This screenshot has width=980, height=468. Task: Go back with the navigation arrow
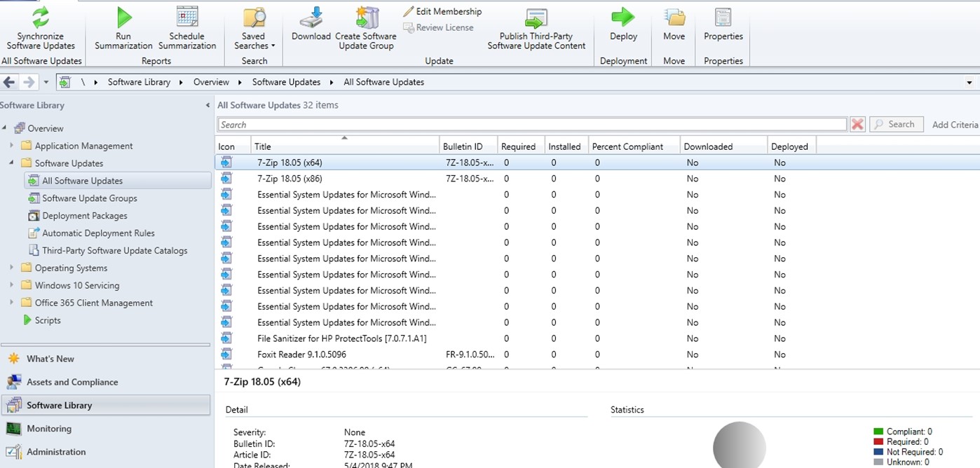[x=9, y=82]
